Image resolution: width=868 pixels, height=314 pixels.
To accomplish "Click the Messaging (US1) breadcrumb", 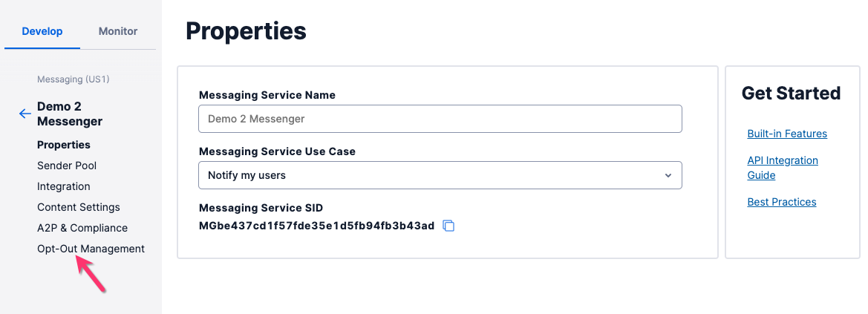I will 74,79.
